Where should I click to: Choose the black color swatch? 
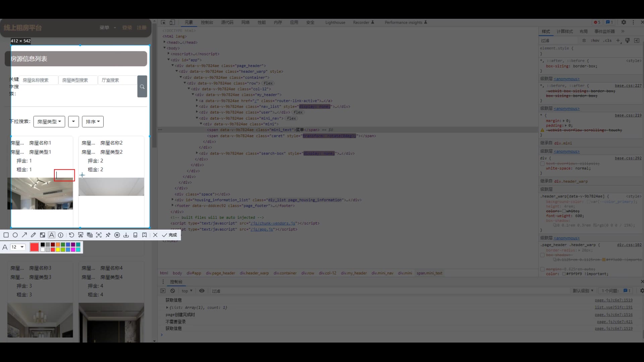[x=43, y=245]
